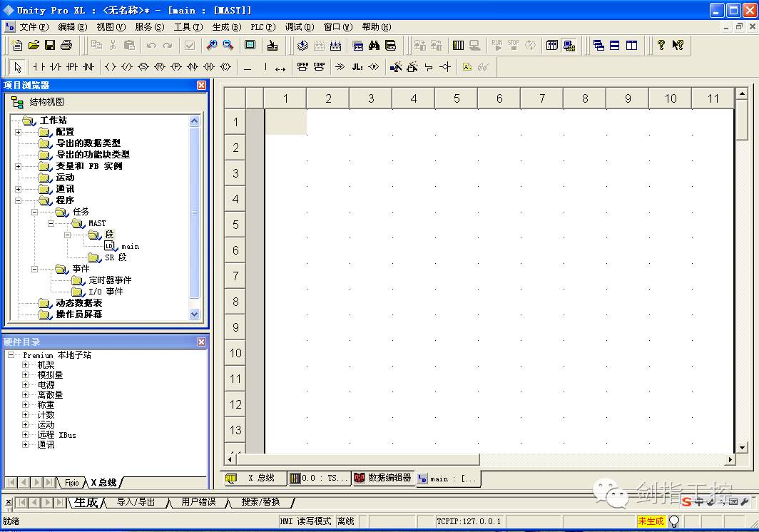This screenshot has width=759, height=532.
Task: Expand the 变量和 FB 实例 node
Action: [x=18, y=166]
